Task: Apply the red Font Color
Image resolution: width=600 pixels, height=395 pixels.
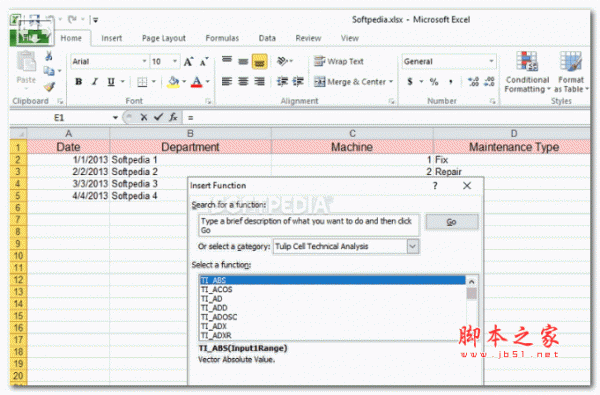Action: click(196, 82)
